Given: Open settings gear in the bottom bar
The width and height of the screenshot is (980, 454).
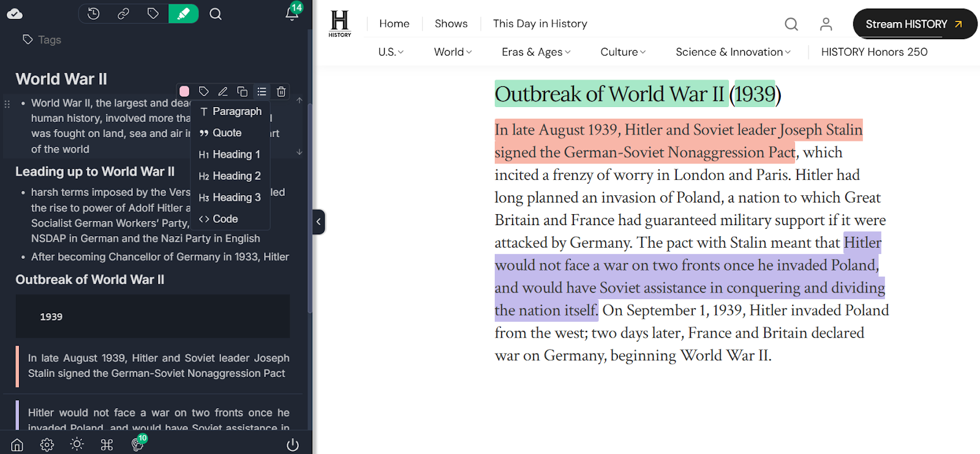Looking at the screenshot, I should pos(47,445).
